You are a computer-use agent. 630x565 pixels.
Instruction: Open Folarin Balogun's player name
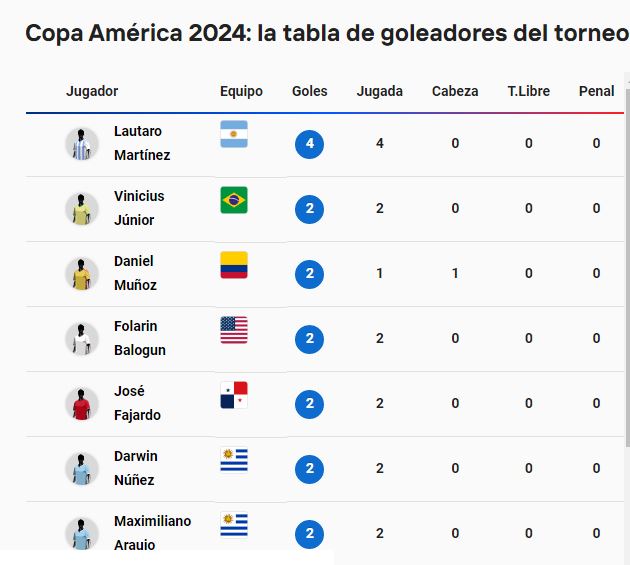(x=140, y=338)
